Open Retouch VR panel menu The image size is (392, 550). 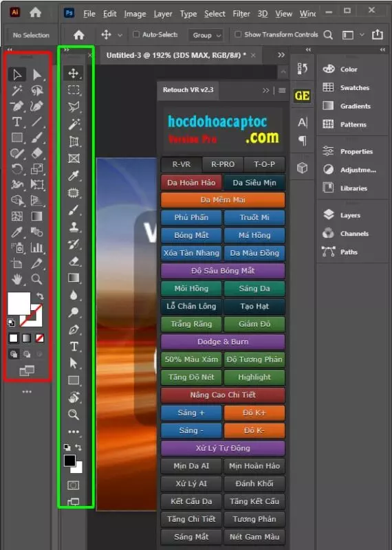coord(282,91)
